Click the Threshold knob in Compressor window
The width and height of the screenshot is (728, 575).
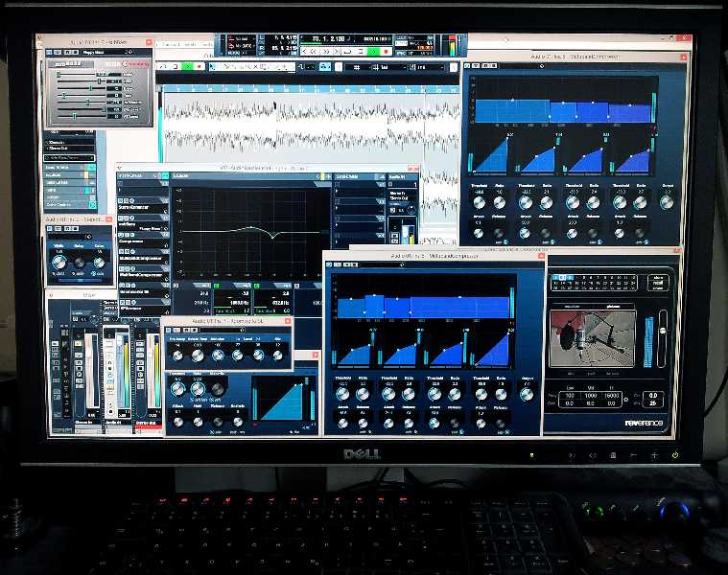177,388
